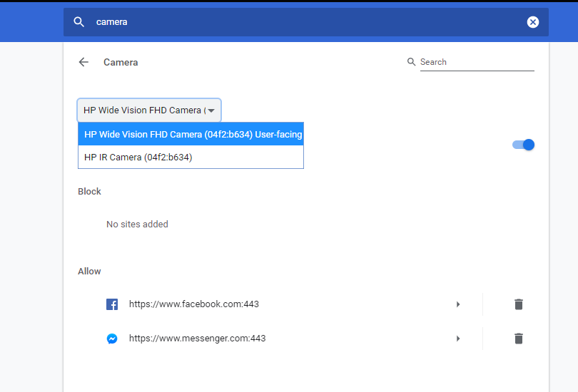This screenshot has height=392, width=578.
Task: Delete facebook.com from Allow list
Action: (519, 304)
